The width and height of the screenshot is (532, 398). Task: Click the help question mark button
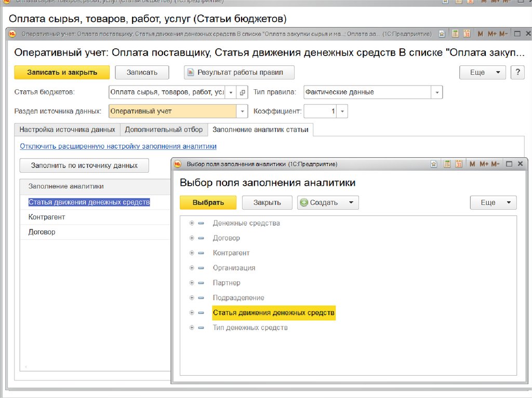517,72
